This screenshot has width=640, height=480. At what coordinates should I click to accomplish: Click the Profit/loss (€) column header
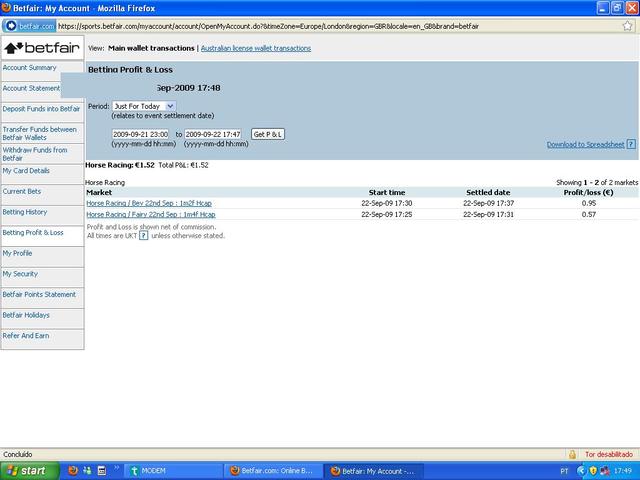[588, 192]
